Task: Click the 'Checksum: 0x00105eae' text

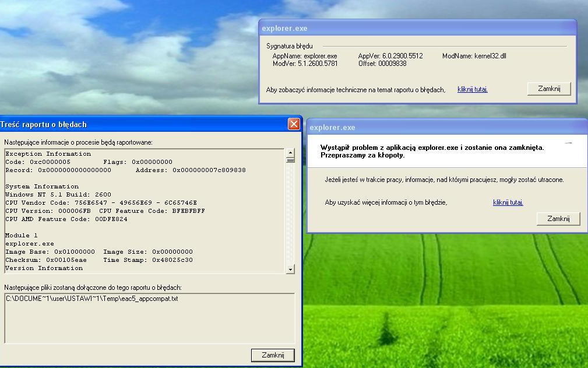Action: (x=46, y=260)
